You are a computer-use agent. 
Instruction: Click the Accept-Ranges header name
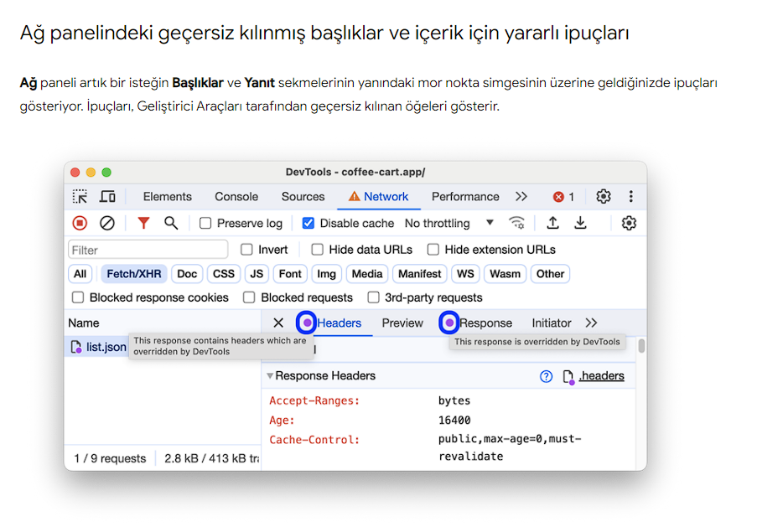click(x=314, y=400)
